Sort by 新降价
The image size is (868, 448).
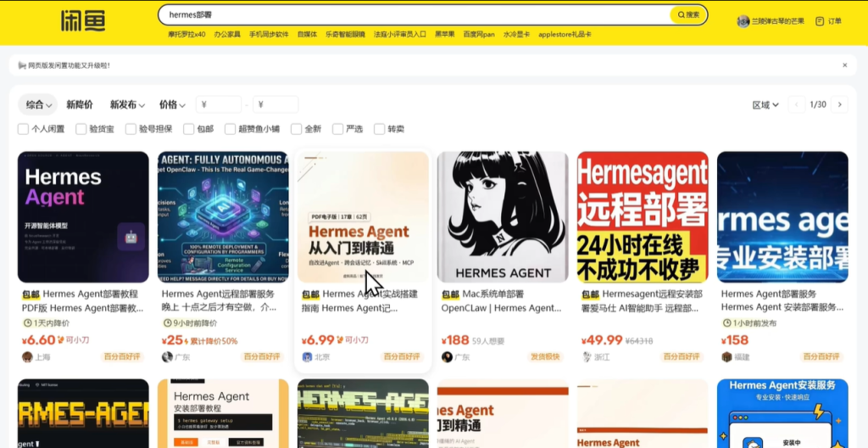tap(80, 105)
